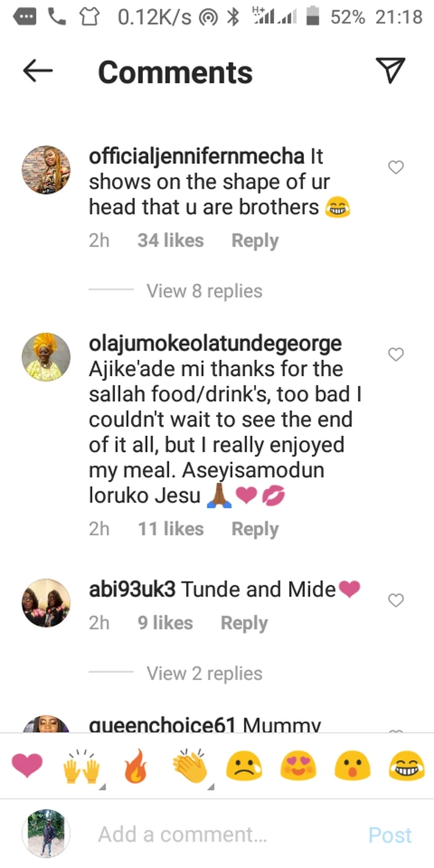This screenshot has height=868, width=434.
Task: Like officialjennifernmecha's comment
Action: point(395,168)
